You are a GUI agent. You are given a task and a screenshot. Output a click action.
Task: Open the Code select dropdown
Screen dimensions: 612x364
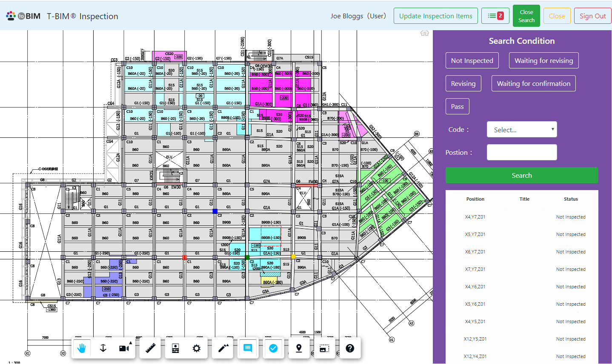tap(522, 130)
